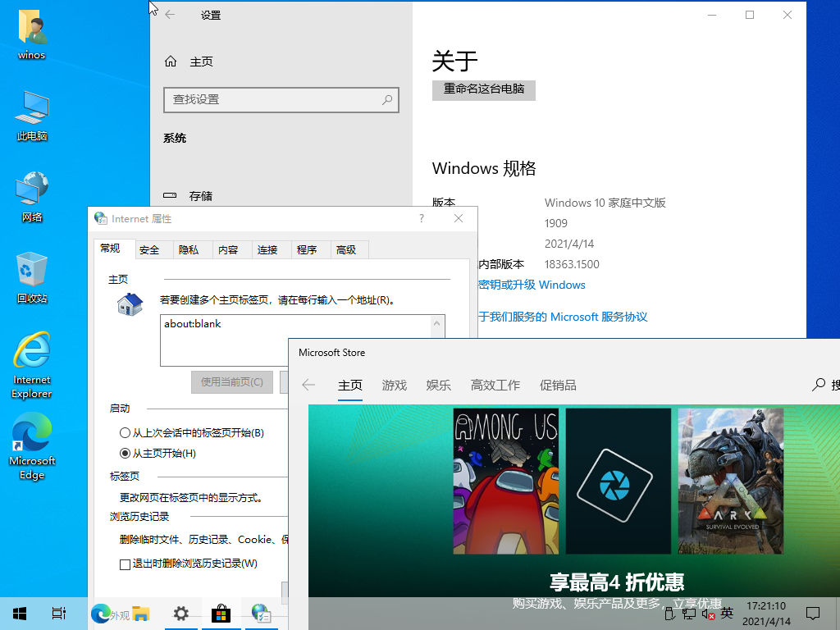Switch to Settings via taskbar gear
The height and width of the screenshot is (630, 840).
click(x=181, y=614)
